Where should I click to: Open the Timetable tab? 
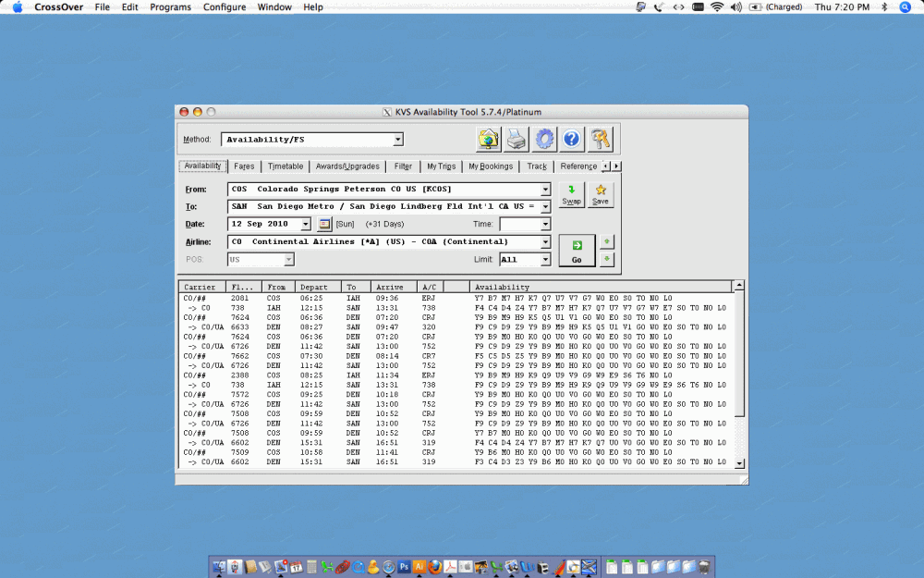coord(286,166)
